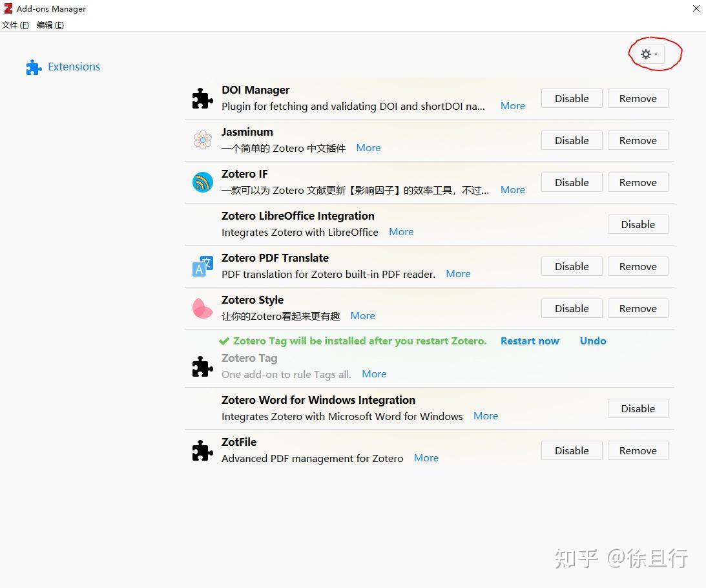Click the ZotFile puzzle-piece icon
Screen dimensions: 706x588
tap(202, 450)
